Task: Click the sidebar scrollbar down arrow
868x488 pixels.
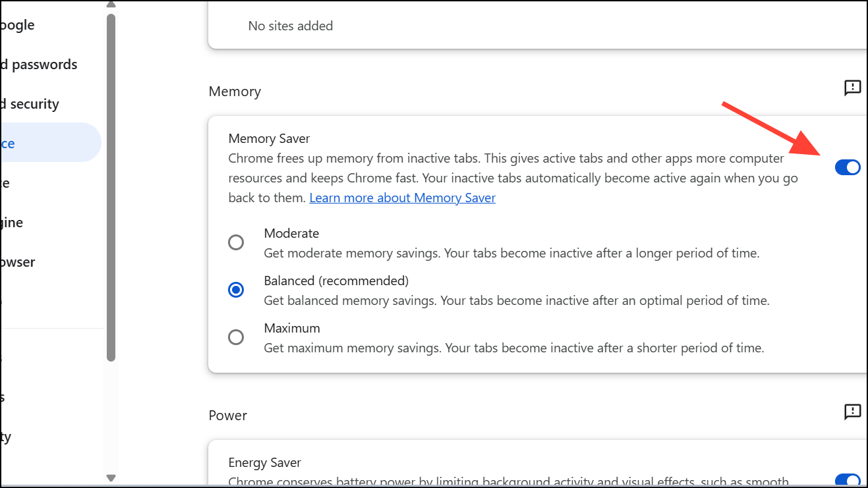Action: 111,478
